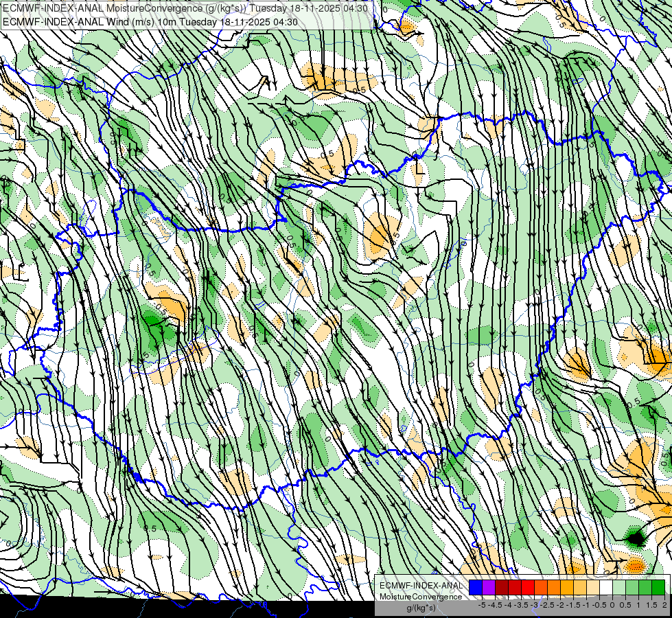This screenshot has width=672, height=618.
Task: Click the purple legend swatch
Action: (x=489, y=587)
